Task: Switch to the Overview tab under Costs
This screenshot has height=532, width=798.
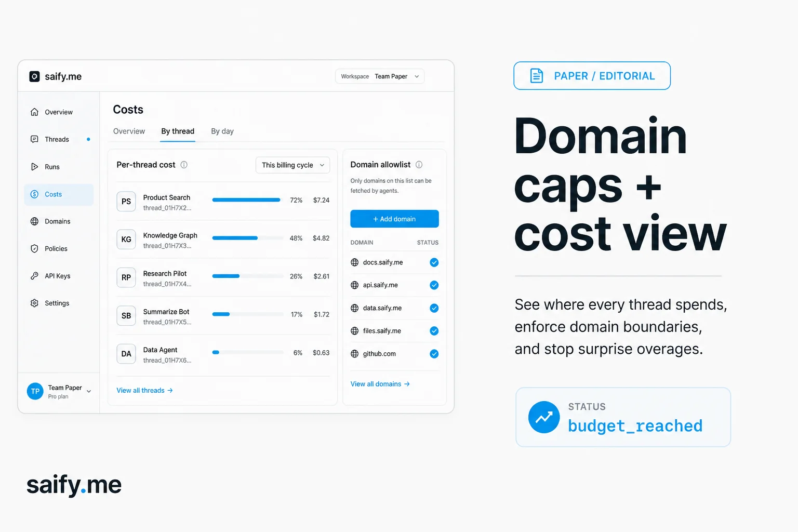Action: point(129,131)
